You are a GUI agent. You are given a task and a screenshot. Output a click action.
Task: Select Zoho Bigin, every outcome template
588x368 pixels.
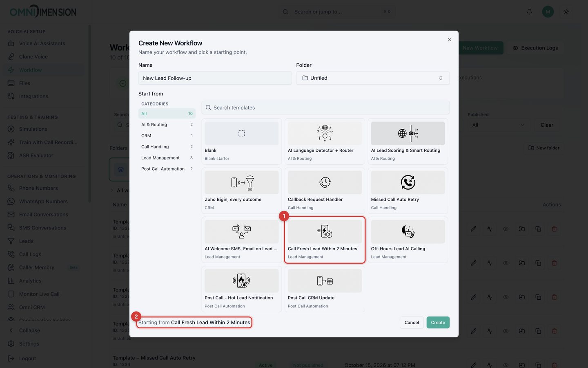241,191
